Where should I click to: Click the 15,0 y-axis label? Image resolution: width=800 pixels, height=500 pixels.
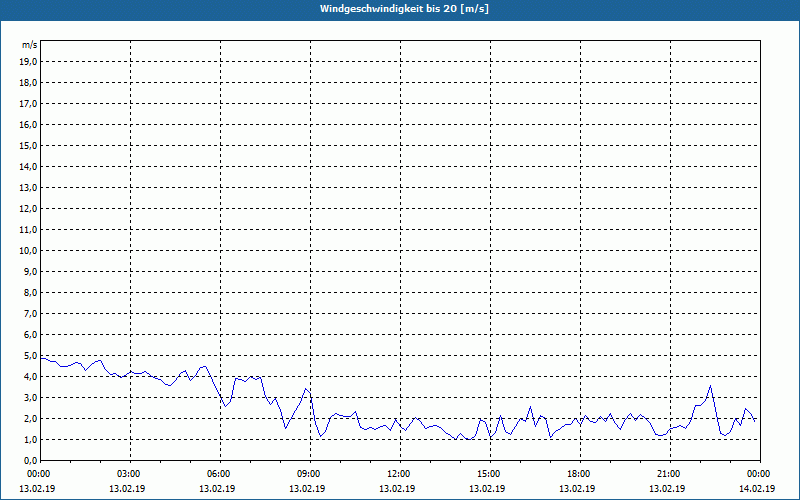(x=28, y=145)
